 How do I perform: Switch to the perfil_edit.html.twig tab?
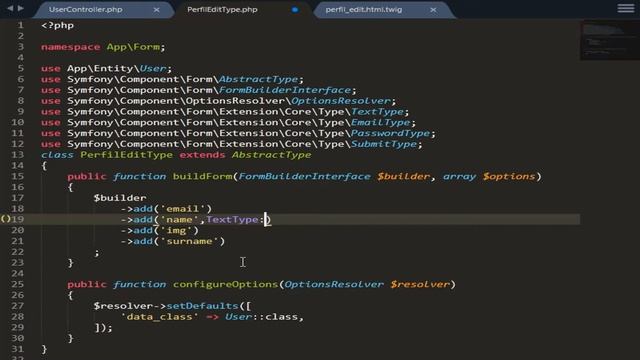pyautogui.click(x=364, y=9)
